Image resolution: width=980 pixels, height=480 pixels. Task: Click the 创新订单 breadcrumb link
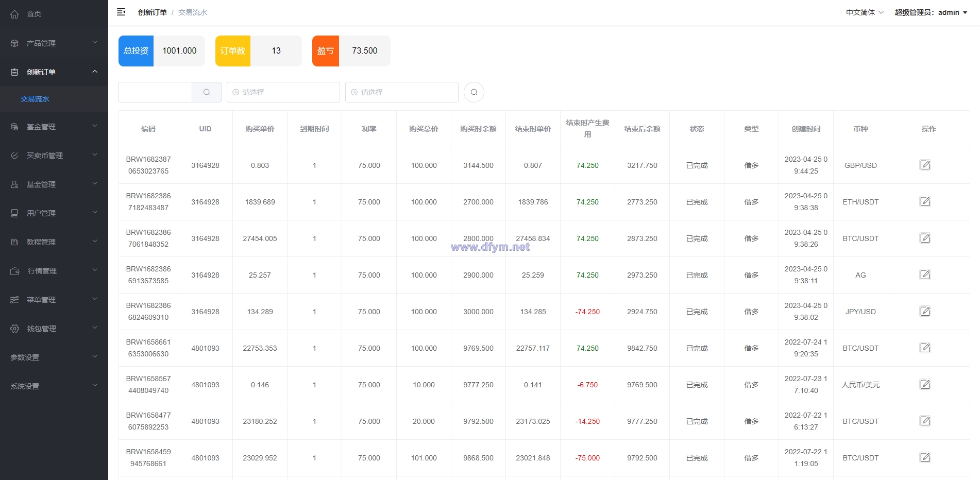[x=153, y=12]
